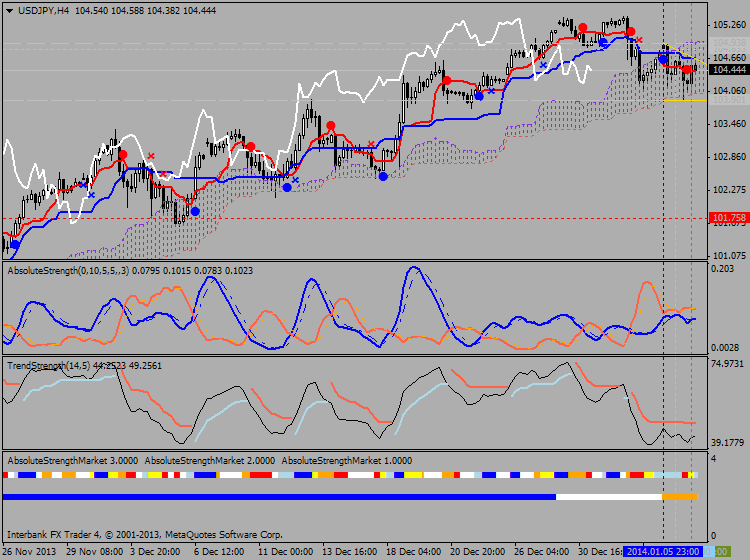Click the red x marker after the 30 Dec peak
750x560 pixels.
(x=639, y=40)
